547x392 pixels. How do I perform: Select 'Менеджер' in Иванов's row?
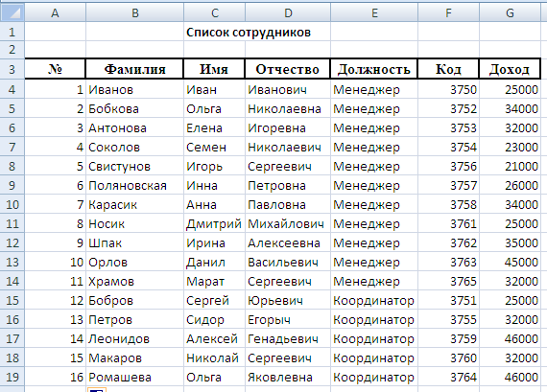(x=374, y=89)
